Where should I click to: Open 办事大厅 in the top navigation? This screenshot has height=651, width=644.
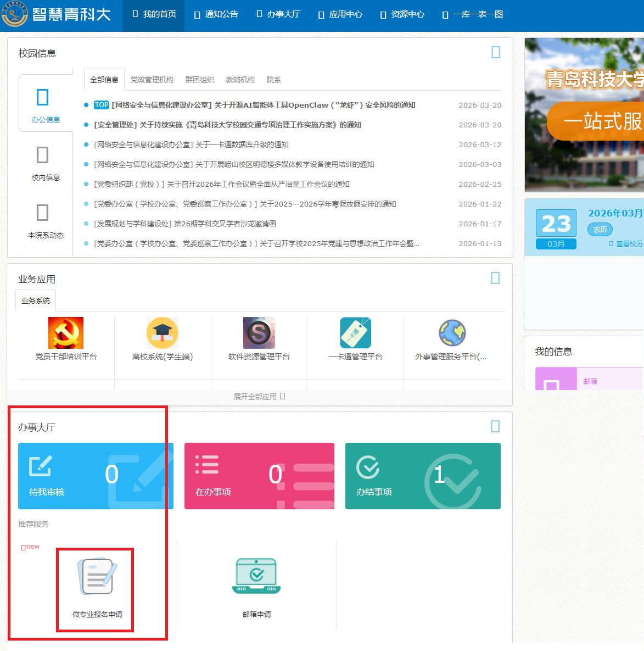pos(279,14)
